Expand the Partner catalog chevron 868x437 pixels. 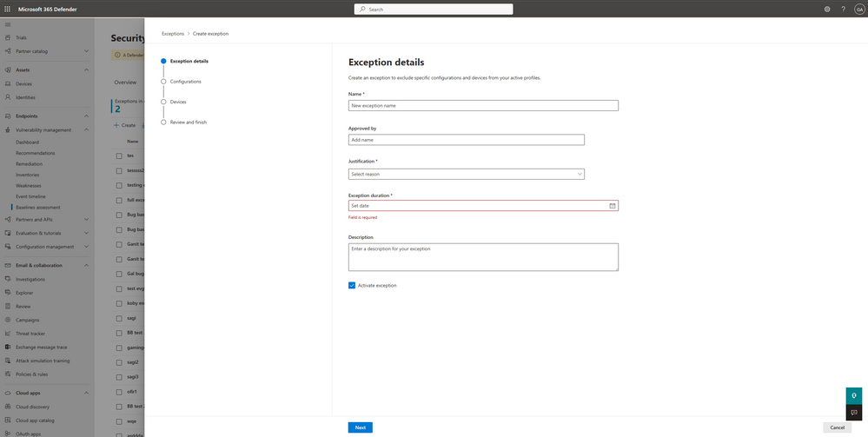point(86,51)
